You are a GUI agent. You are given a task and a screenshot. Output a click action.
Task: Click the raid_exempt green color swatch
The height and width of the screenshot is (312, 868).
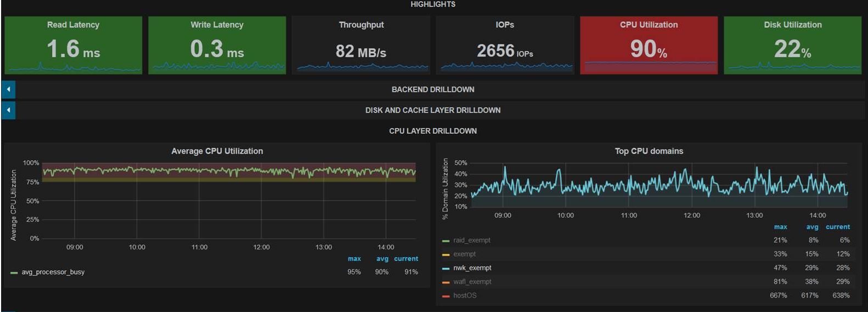[x=446, y=241]
